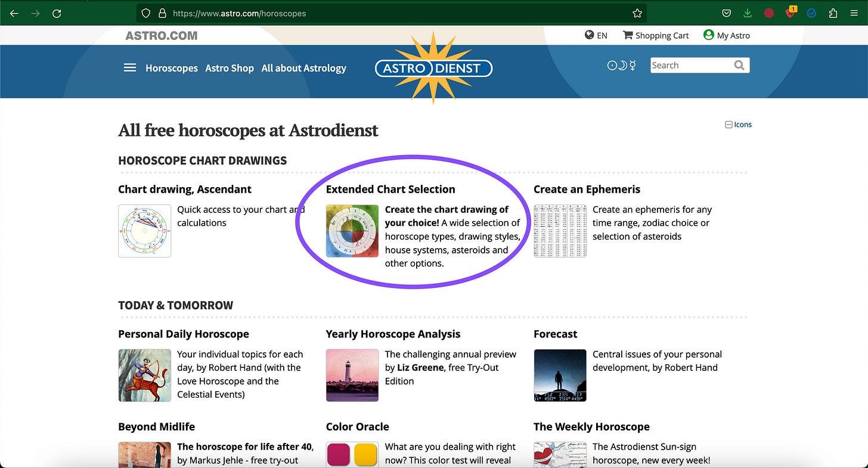
Task: Click the centaur archer thumbnail
Action: [x=145, y=375]
